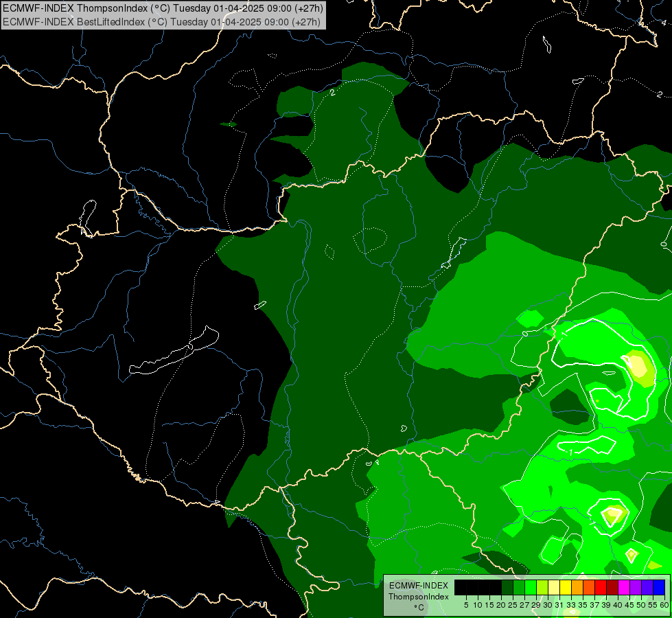Click the °C unit label in legend

[419, 607]
